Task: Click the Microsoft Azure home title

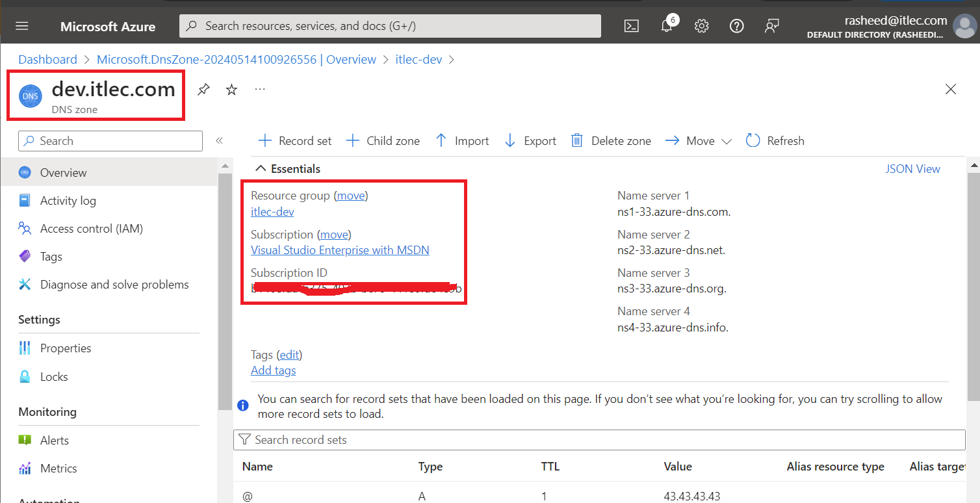Action: pos(108,27)
